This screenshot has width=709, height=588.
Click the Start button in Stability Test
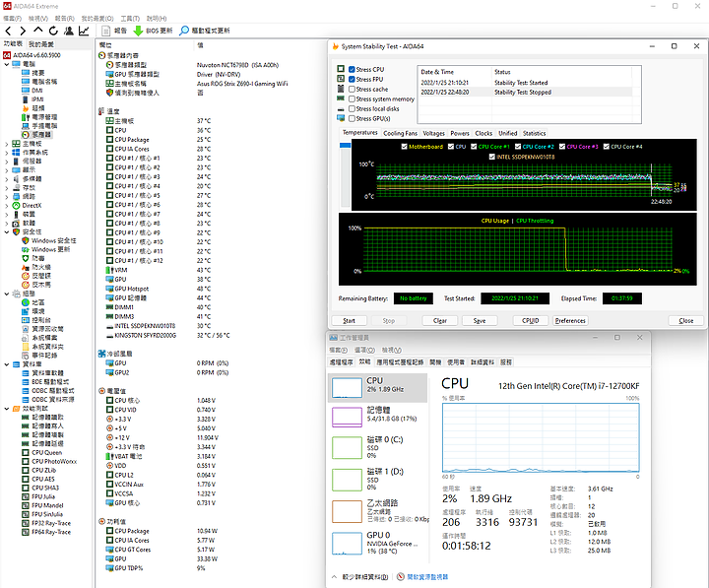[x=349, y=321]
